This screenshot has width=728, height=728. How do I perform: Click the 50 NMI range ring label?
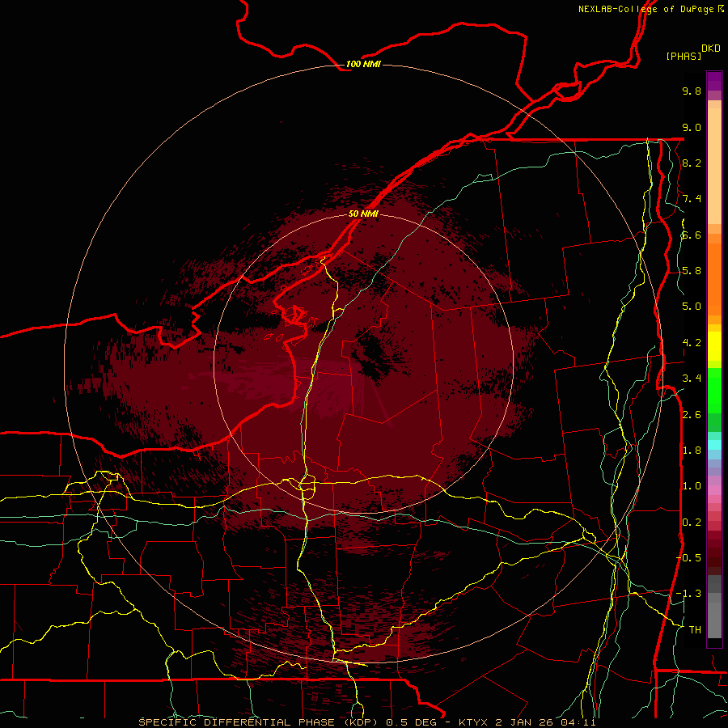[x=363, y=214]
